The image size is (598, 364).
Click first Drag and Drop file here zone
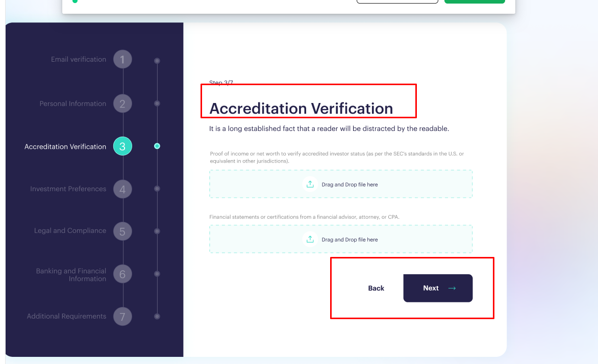341,184
